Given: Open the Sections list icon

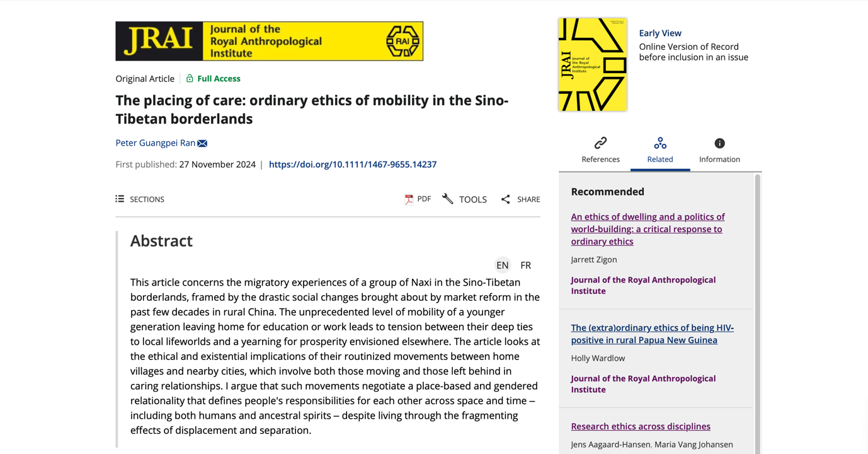Looking at the screenshot, I should point(120,199).
